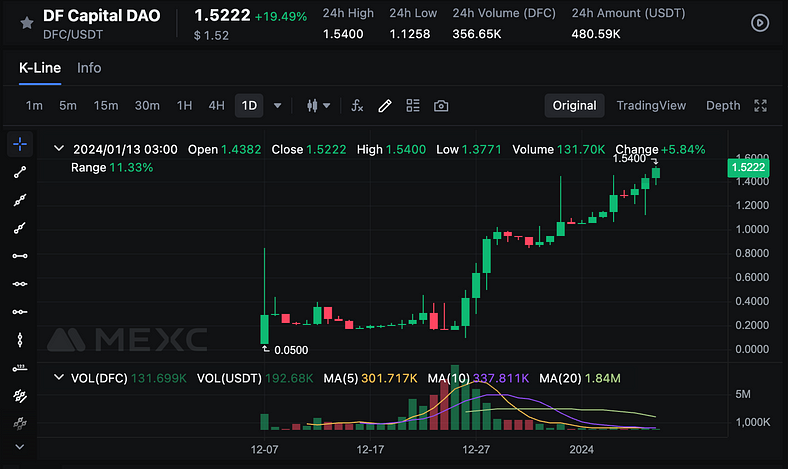
Task: Click the 24h Volume value 356.65K
Action: click(x=476, y=34)
